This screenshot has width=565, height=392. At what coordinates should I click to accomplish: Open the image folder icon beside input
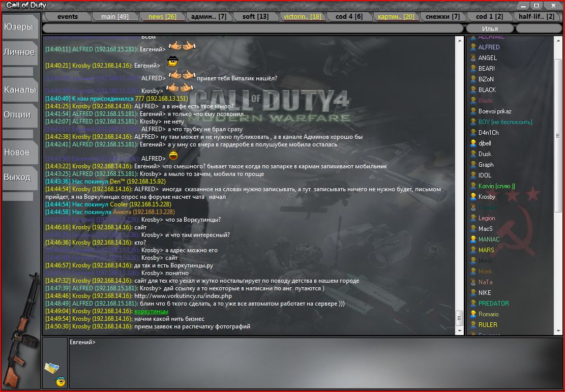pos(51,367)
